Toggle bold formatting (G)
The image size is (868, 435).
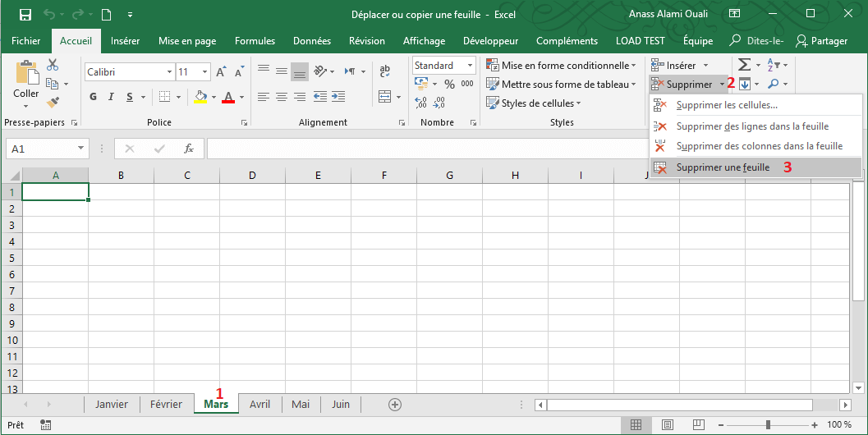(x=93, y=97)
